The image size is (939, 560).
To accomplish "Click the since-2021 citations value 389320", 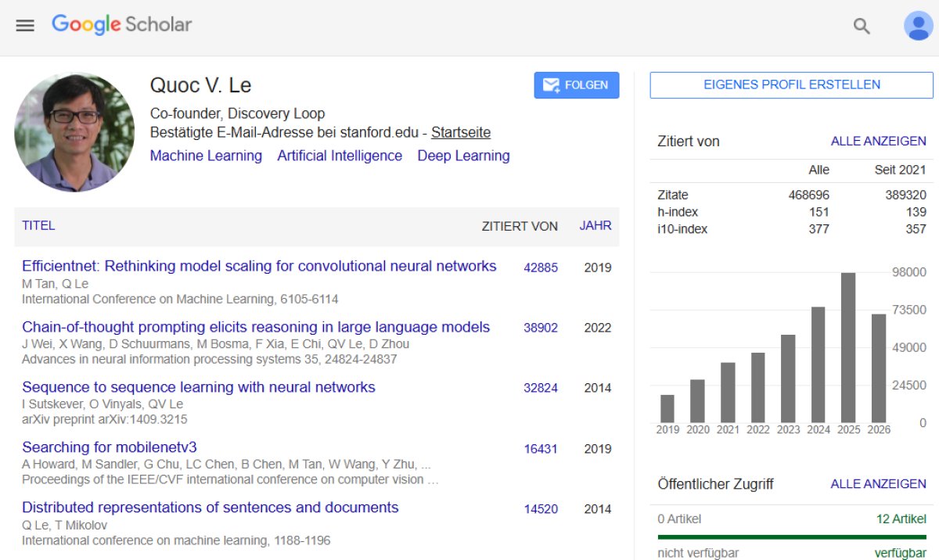I will (x=906, y=195).
